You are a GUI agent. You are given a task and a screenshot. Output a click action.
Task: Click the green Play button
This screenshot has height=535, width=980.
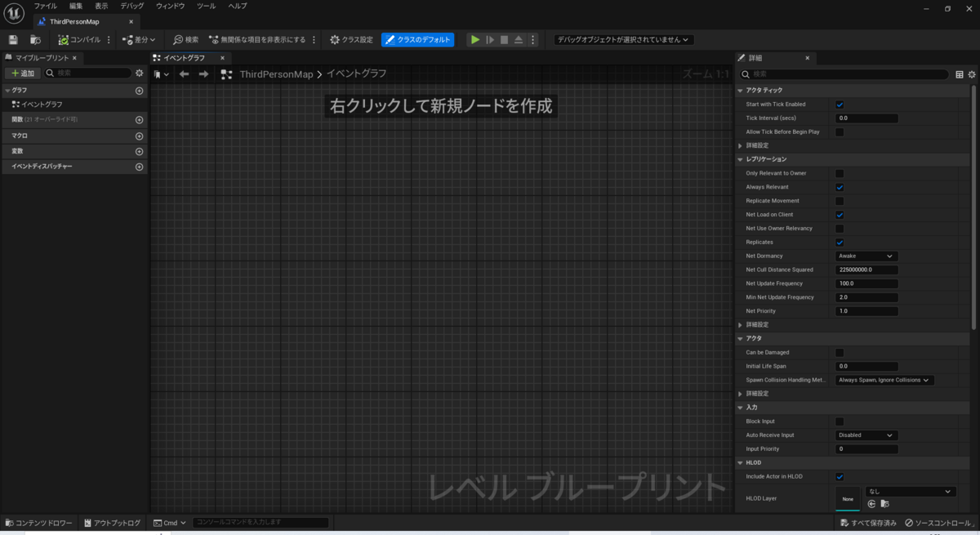(x=475, y=39)
